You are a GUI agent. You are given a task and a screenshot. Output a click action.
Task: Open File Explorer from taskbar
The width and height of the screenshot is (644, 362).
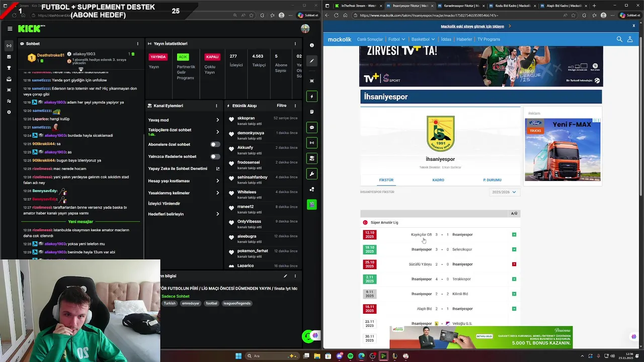317,356
